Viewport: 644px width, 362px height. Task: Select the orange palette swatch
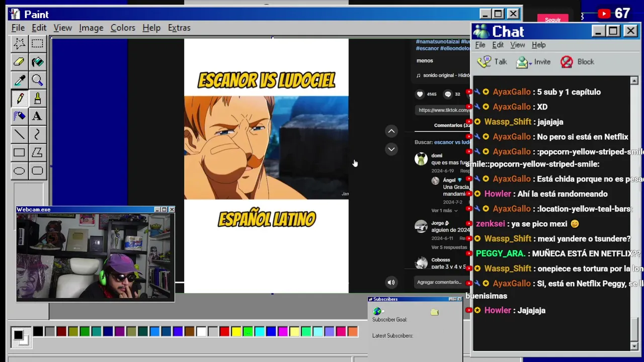(x=353, y=331)
